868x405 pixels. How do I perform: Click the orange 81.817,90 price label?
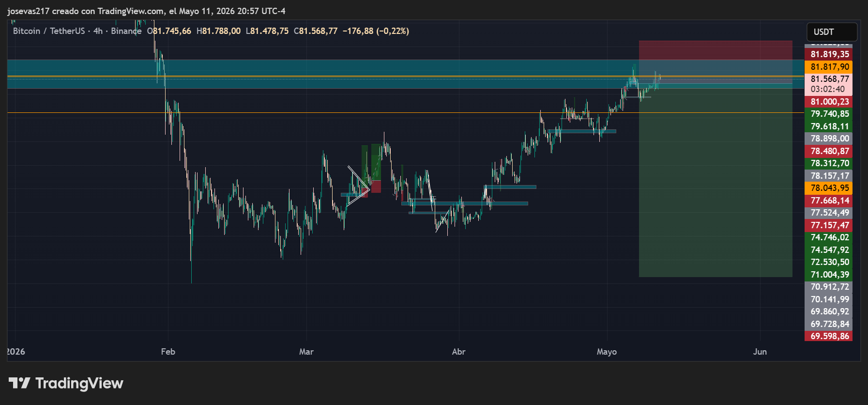(828, 67)
